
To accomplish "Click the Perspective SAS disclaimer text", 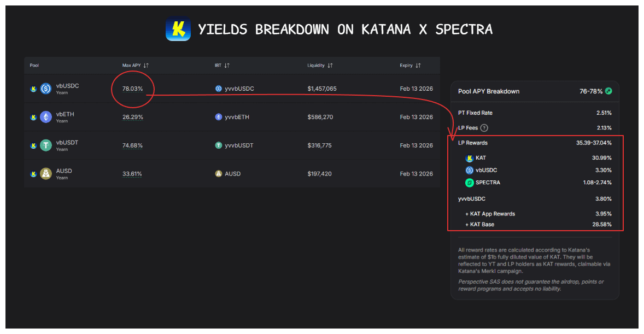I will (531, 285).
